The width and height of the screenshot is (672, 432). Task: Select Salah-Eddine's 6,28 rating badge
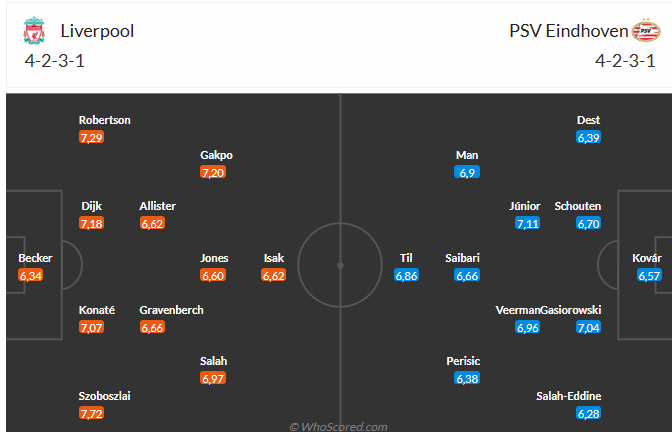click(x=588, y=413)
